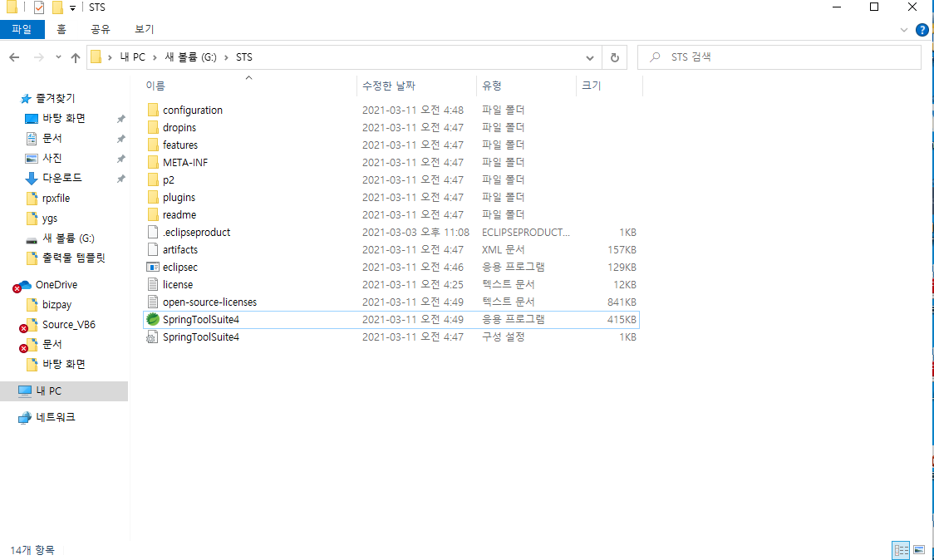This screenshot has width=934, height=560.
Task: Select the open-source-licenses file
Action: pyautogui.click(x=391, y=302)
